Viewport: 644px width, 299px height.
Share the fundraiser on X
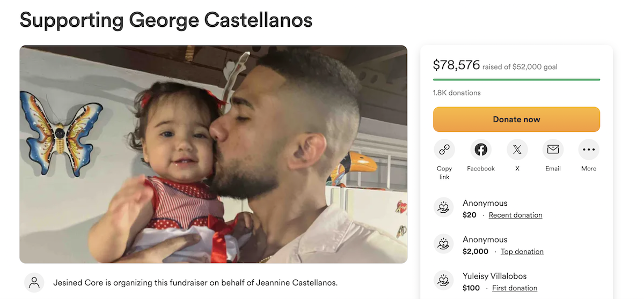click(517, 150)
